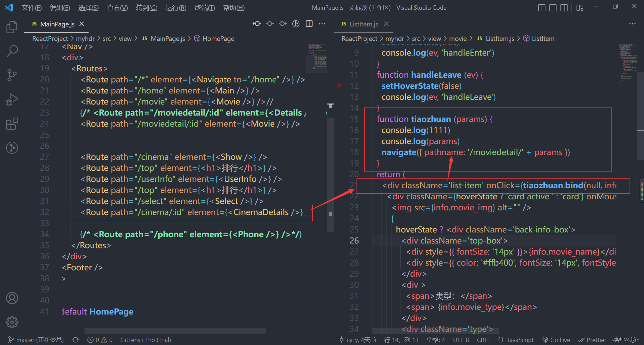Open problems count errors and warnings
Viewport: 644px width, 345px height.
tap(100, 340)
